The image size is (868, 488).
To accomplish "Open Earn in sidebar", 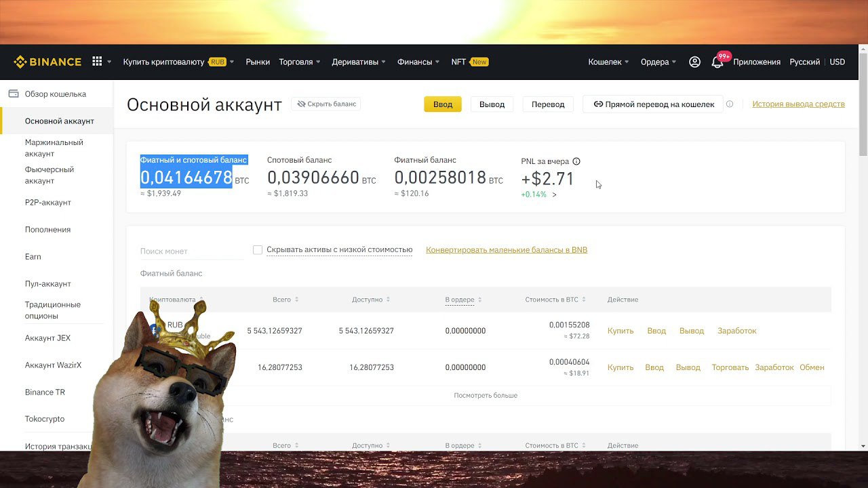I will click(x=33, y=257).
